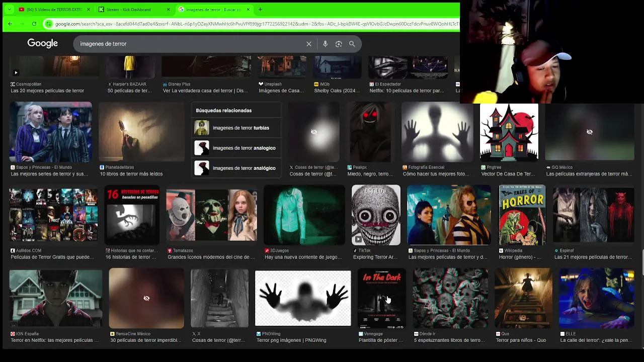Open the Tomatazos horror icons image
This screenshot has width=644, height=362.
(211, 215)
